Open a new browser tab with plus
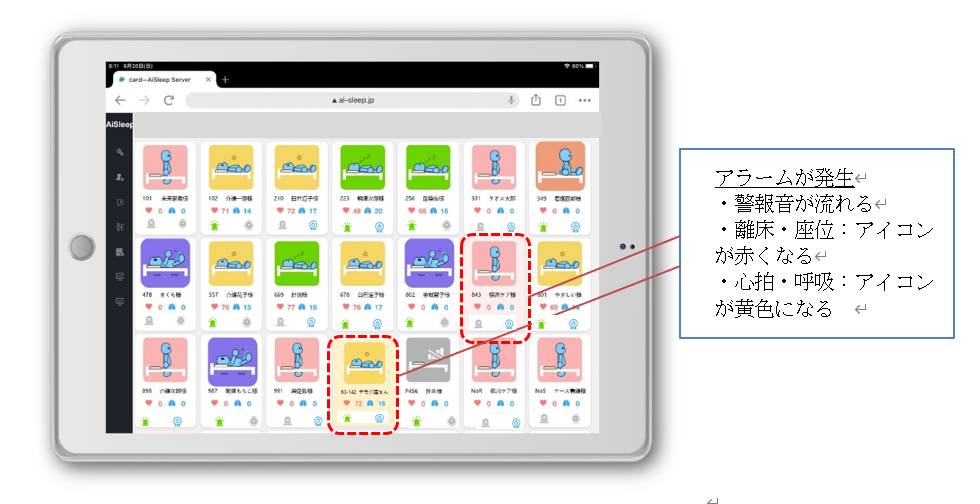This screenshot has width=980, height=504. point(225,79)
